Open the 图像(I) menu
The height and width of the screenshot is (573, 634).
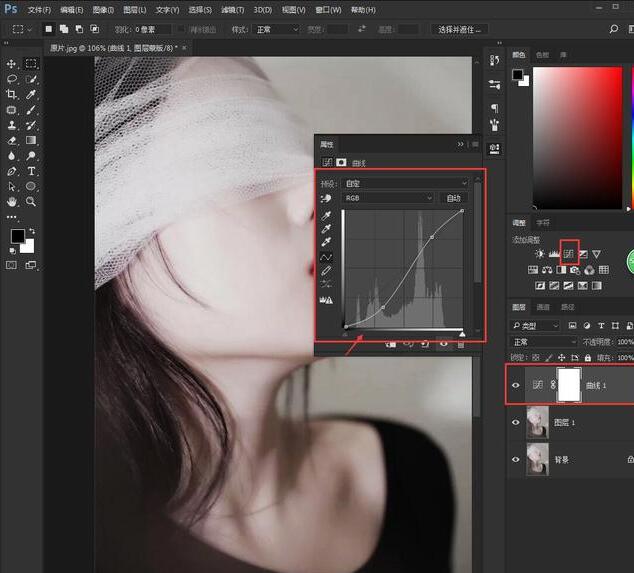(x=101, y=9)
